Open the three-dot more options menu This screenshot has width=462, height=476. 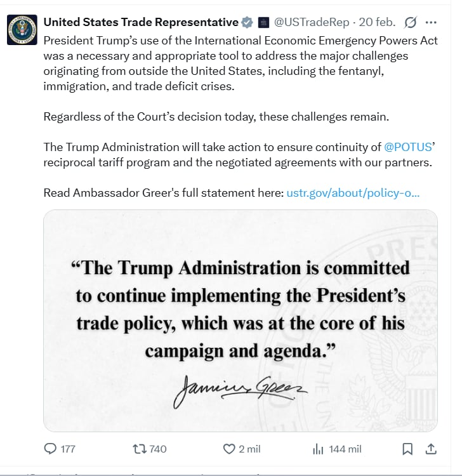431,22
